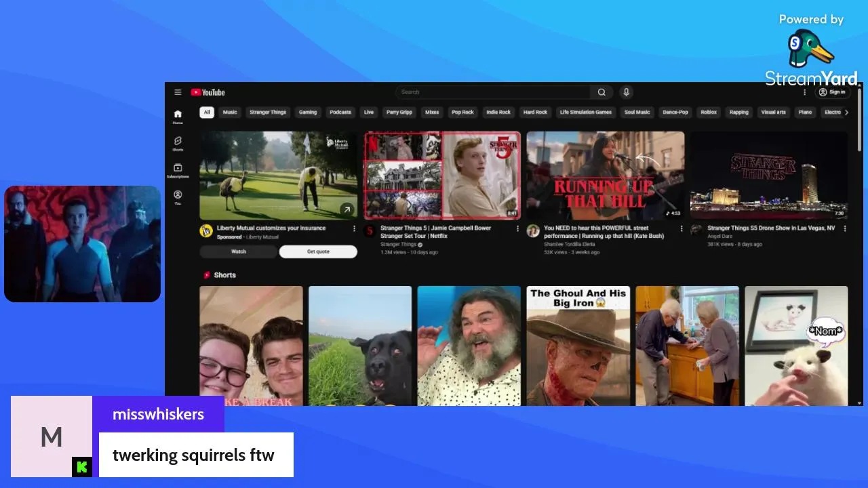Select the Mixes filter chip
Screen dimensions: 868x488
pos(432,113)
